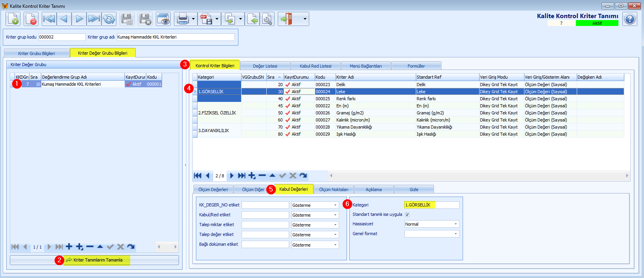Screen dimensions: 644x278
Task: Go to the previous record in the main toolbar
Action: 64,19
